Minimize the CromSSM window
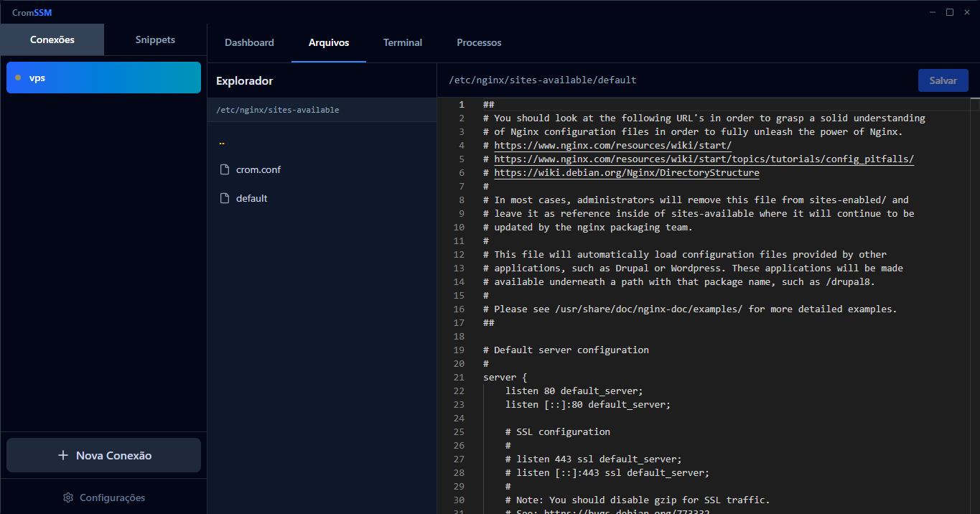980x514 pixels. 933,12
